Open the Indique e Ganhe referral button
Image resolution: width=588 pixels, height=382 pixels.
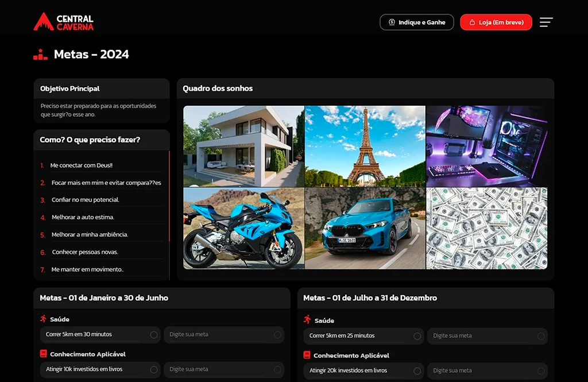click(x=417, y=22)
